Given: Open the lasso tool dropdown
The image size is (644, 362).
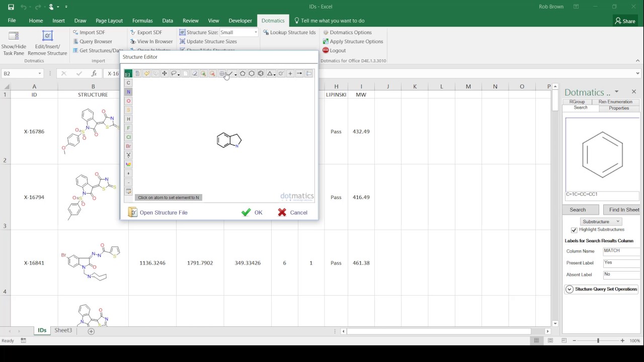Looking at the screenshot, I should pyautogui.click(x=179, y=75).
